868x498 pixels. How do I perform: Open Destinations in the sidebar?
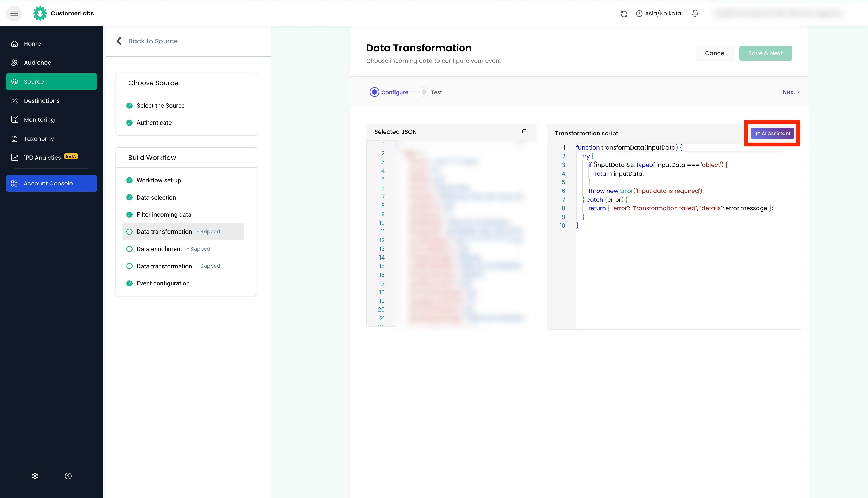click(x=52, y=100)
